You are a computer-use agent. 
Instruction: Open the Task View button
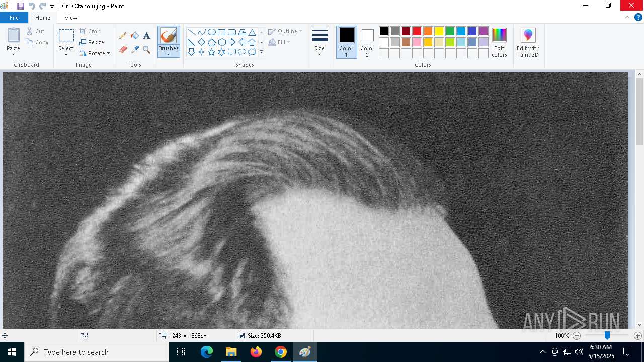tap(181, 352)
